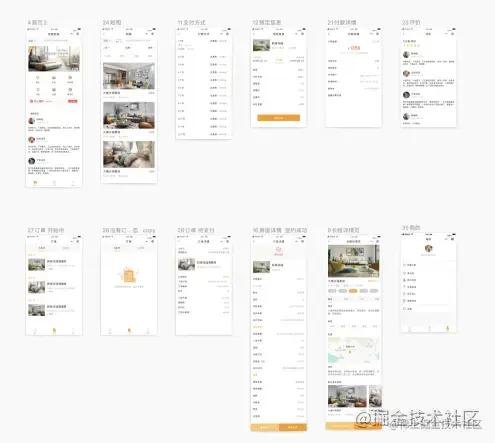Image resolution: width=495 pixels, height=443 pixels.
Task: Select the first tab on 订单 开始中 screen
Action: (x=42, y=248)
